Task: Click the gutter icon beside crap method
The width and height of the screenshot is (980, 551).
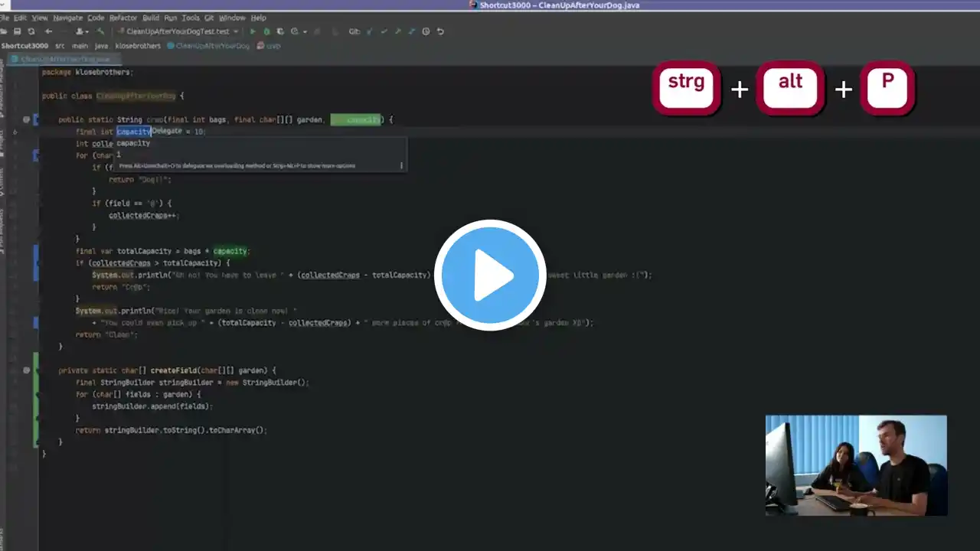Action: [26, 119]
